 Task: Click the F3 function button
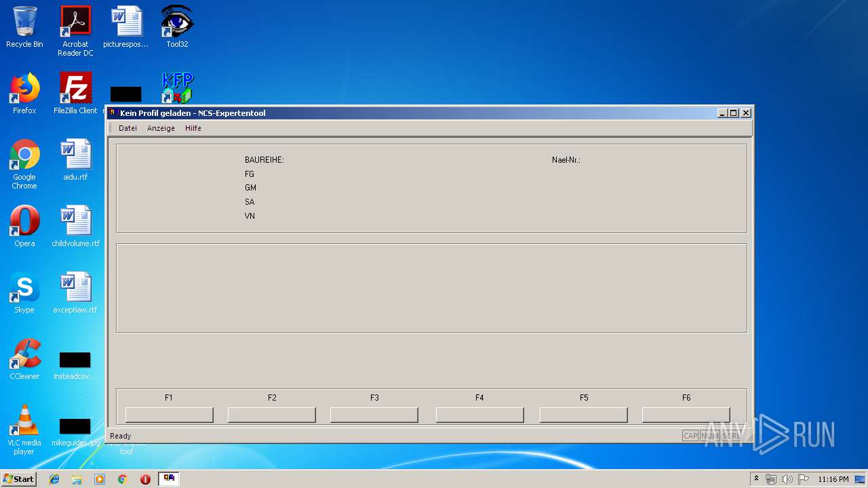tap(374, 415)
